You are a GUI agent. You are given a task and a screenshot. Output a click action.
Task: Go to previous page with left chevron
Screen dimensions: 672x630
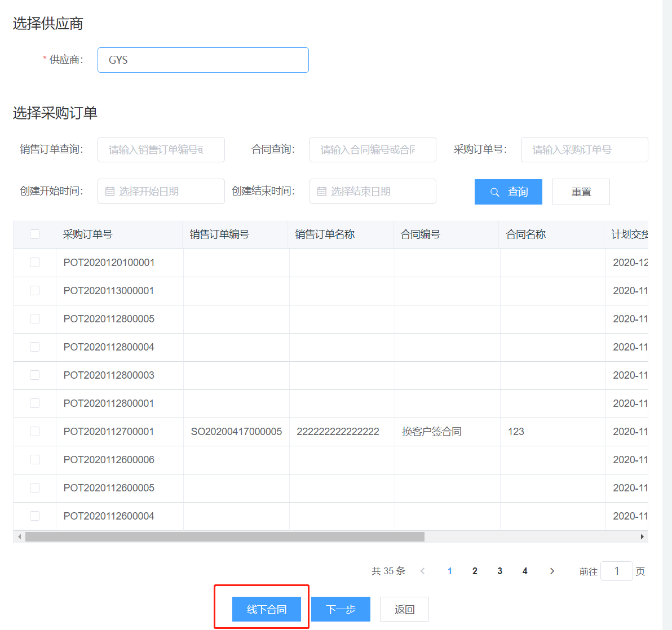point(422,571)
